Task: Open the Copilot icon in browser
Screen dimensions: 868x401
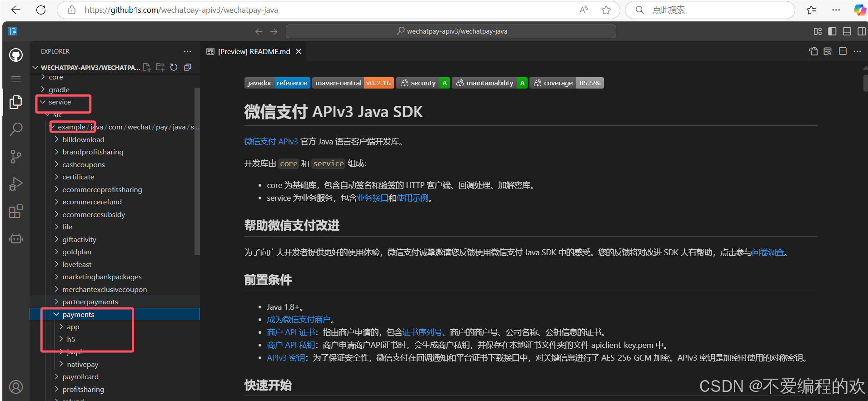Action: click(x=859, y=10)
